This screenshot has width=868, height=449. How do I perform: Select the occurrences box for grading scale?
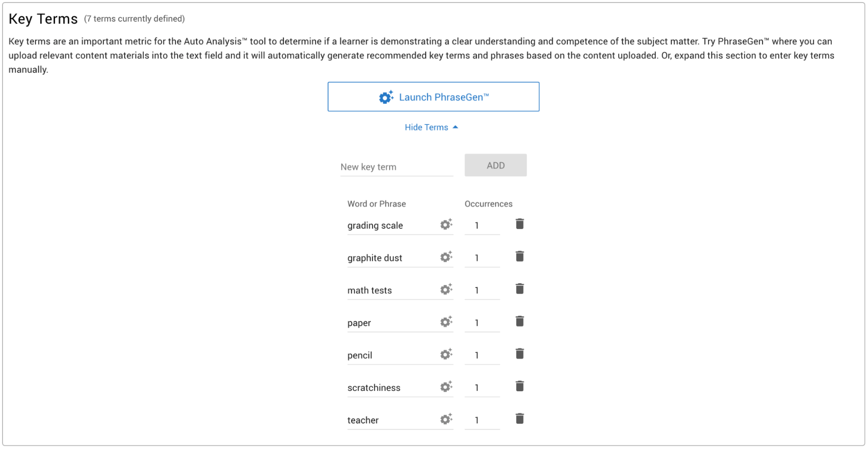[x=482, y=226]
